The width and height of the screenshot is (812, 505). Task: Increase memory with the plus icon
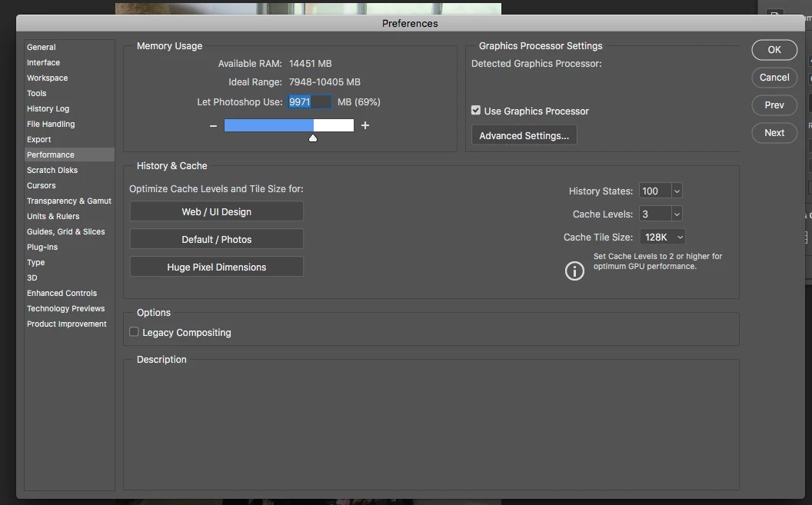coord(365,125)
